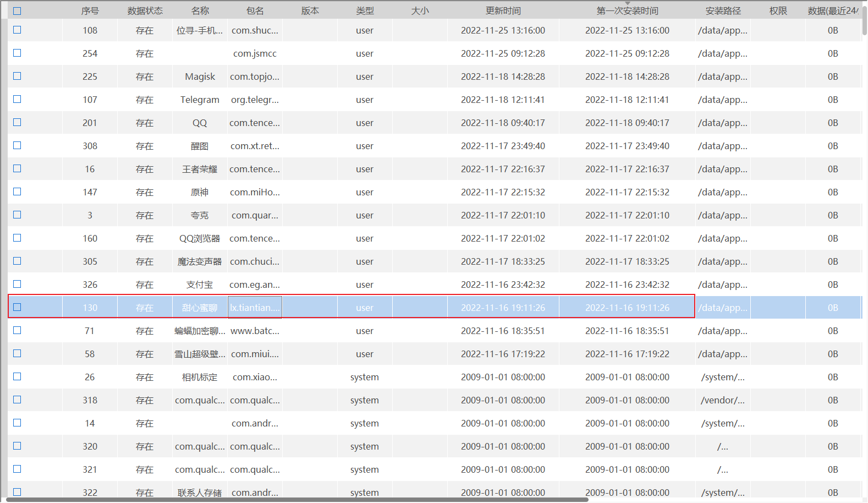Click the 数据状态 column header
The width and height of the screenshot is (868, 503).
[x=145, y=11]
